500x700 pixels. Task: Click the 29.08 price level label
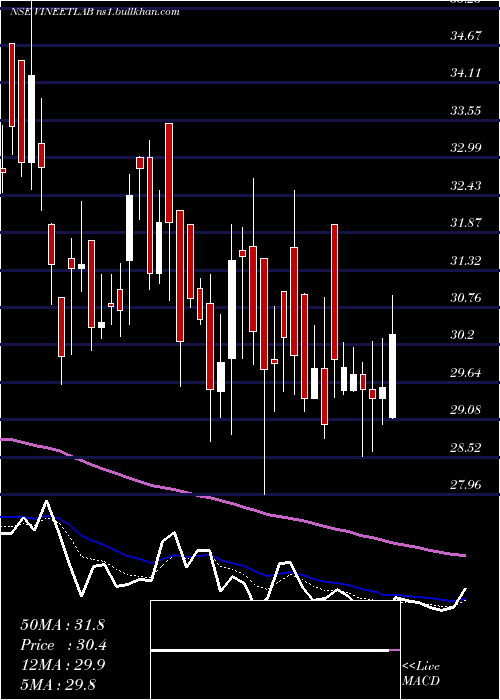coord(466,410)
